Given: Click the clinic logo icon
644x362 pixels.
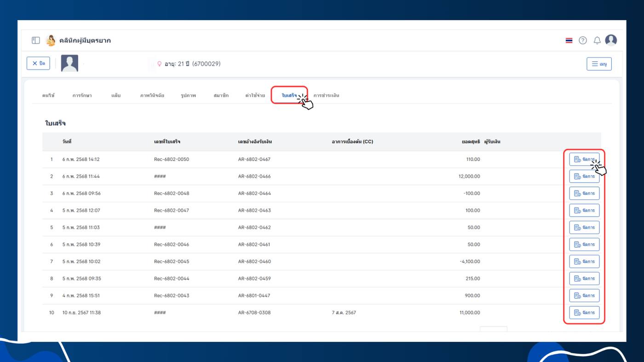Looking at the screenshot, I should 51,40.
